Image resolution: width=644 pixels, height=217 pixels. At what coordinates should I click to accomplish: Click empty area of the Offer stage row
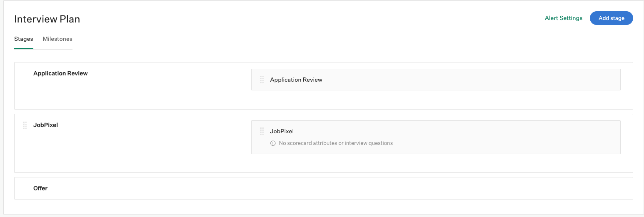tap(333, 188)
